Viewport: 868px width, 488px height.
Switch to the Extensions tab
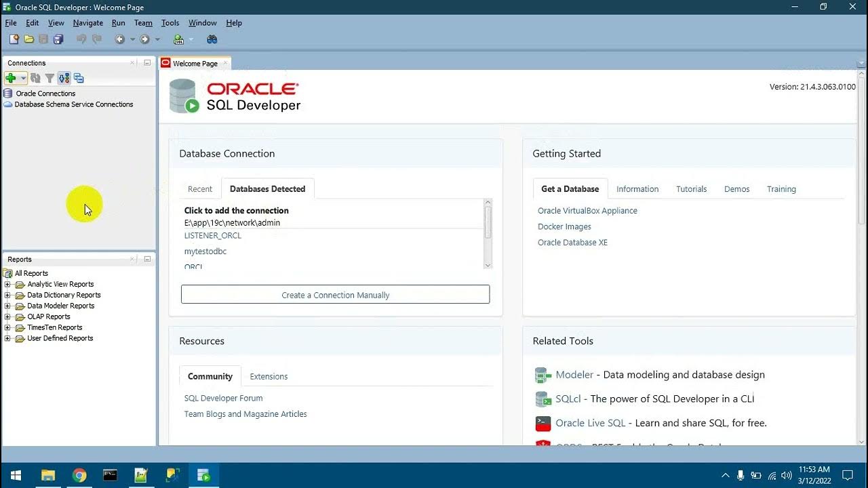click(x=269, y=377)
